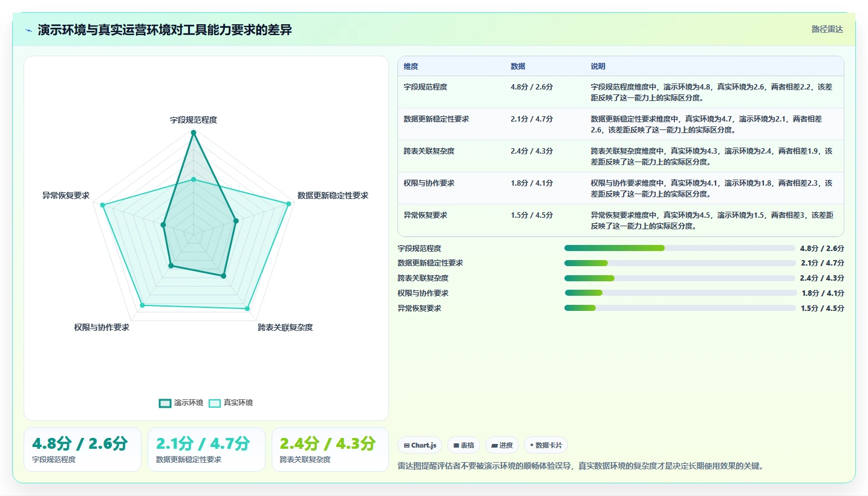Select the 进度 chip
This screenshot has width=868, height=496.
click(502, 445)
